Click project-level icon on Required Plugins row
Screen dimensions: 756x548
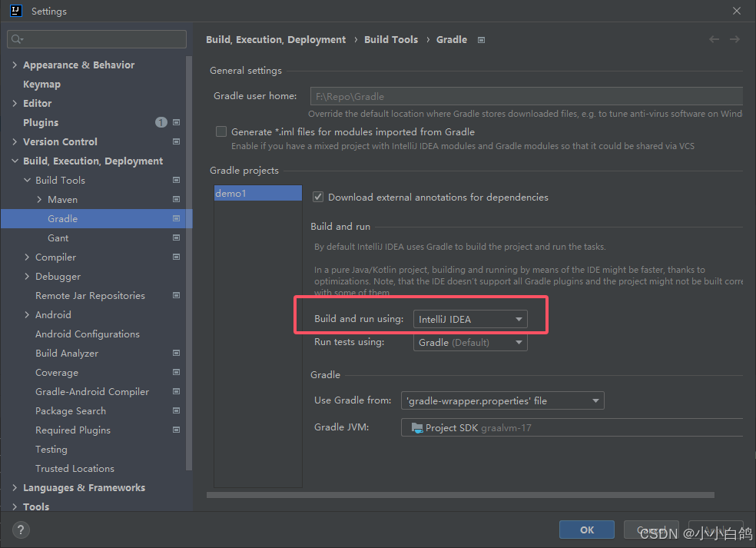pyautogui.click(x=177, y=430)
